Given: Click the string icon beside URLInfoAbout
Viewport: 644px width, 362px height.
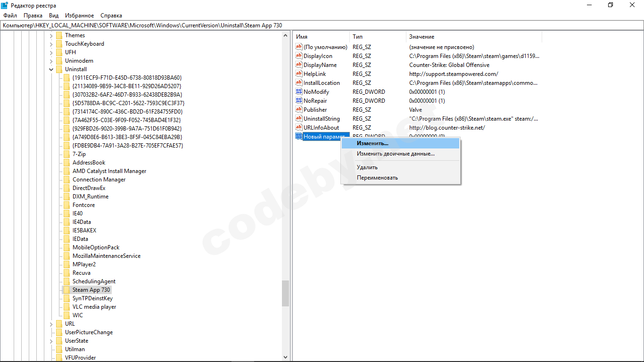Looking at the screenshot, I should 298,127.
